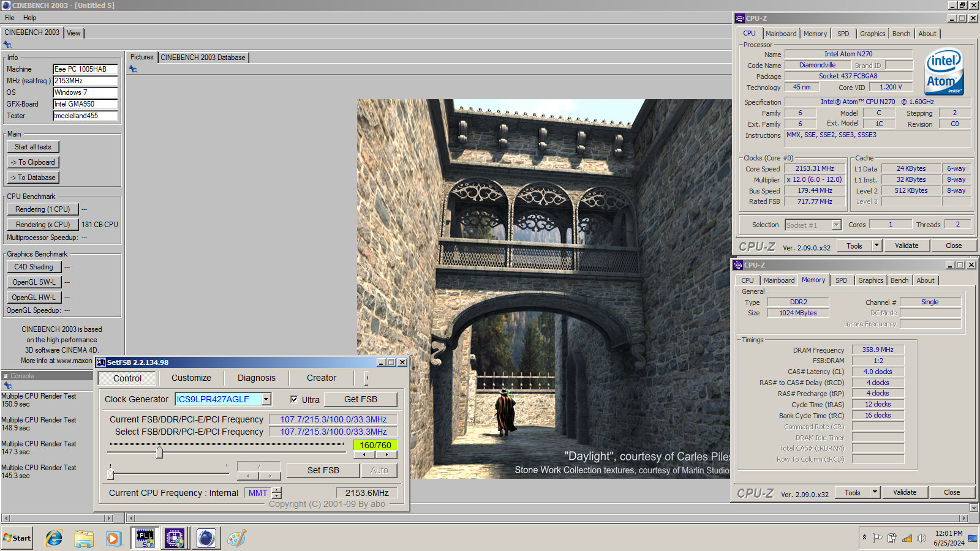The height and width of the screenshot is (551, 980).
Task: Click the rendered Daylight picture
Action: coord(544,289)
